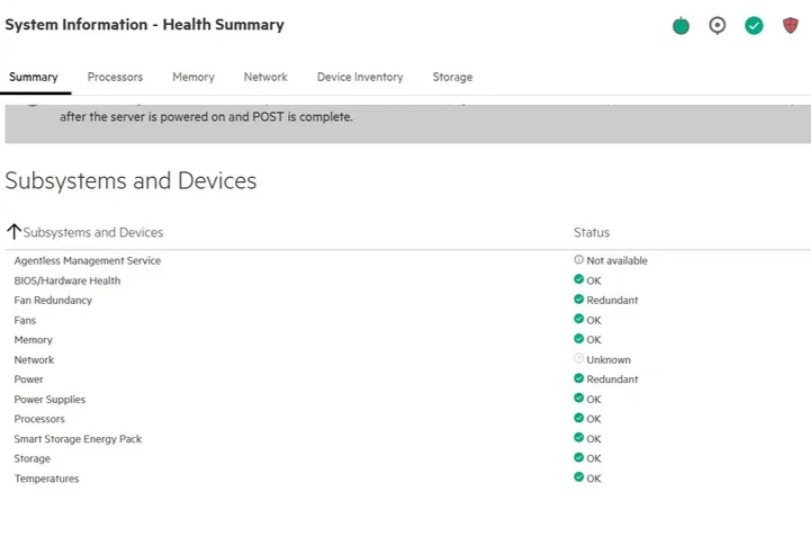The height and width of the screenshot is (535, 811).
Task: Click the Status column header
Action: click(x=591, y=232)
